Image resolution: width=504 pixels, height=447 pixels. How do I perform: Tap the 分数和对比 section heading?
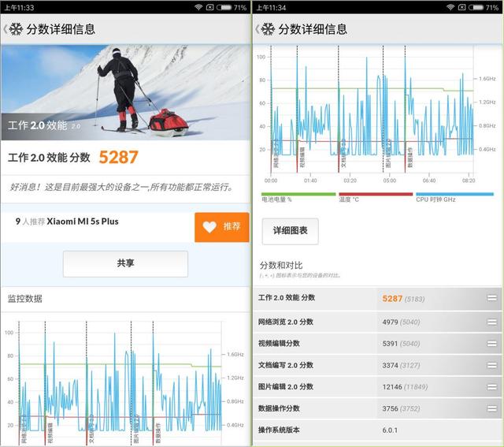tap(281, 266)
